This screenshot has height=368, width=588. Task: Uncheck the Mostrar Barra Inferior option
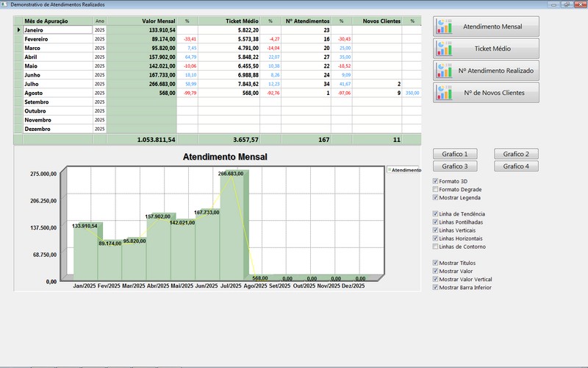436,287
